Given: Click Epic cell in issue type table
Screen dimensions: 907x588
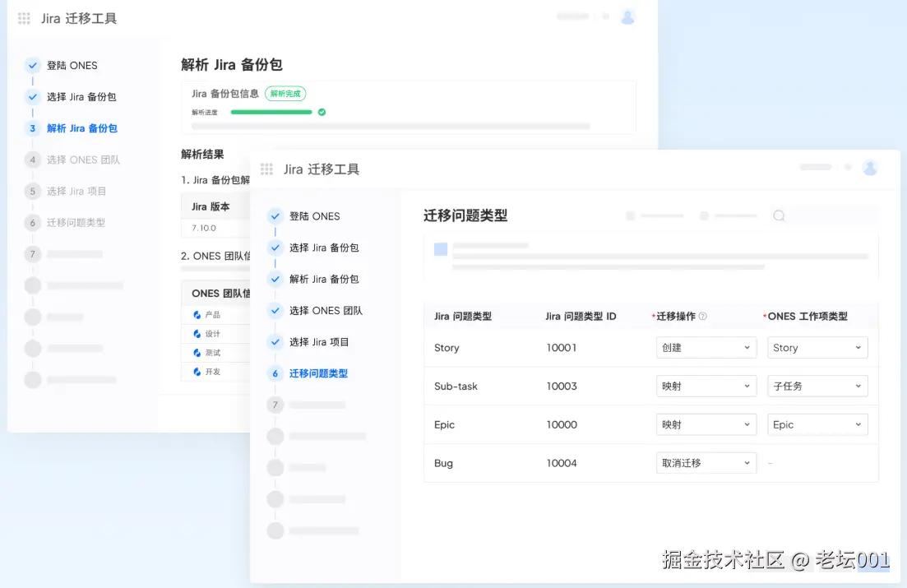Looking at the screenshot, I should coord(444,425).
